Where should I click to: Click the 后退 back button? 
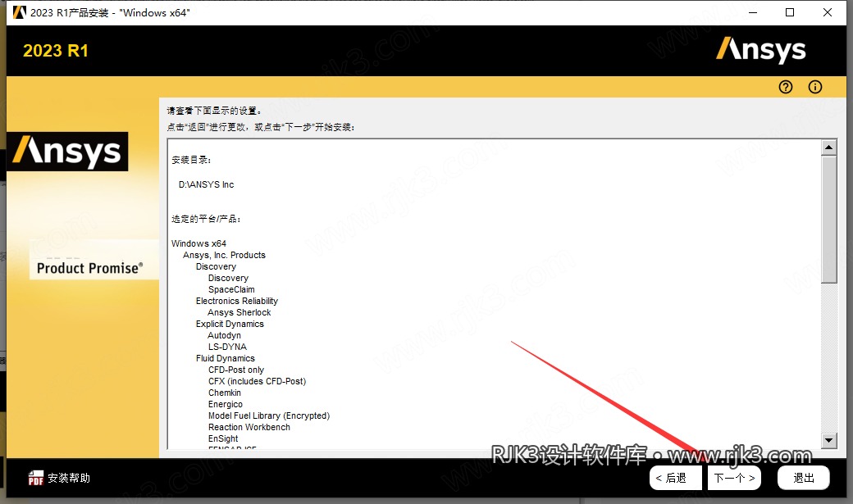[x=675, y=478]
